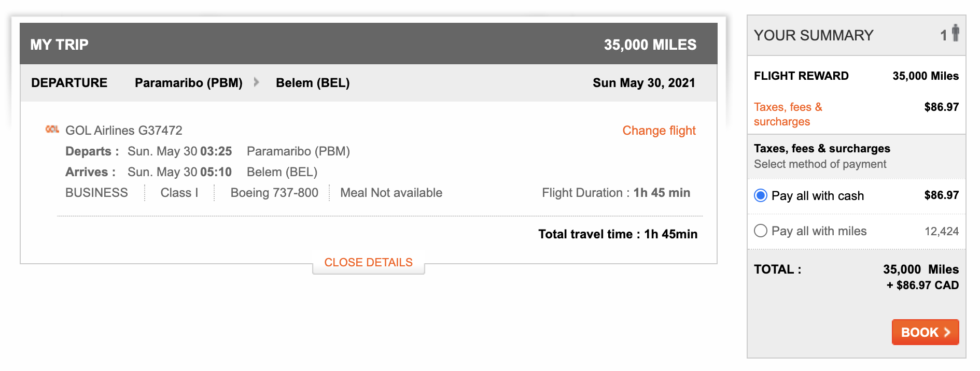This screenshot has width=980, height=371.
Task: Click the Sun May 30, 2021 date
Action: (643, 83)
